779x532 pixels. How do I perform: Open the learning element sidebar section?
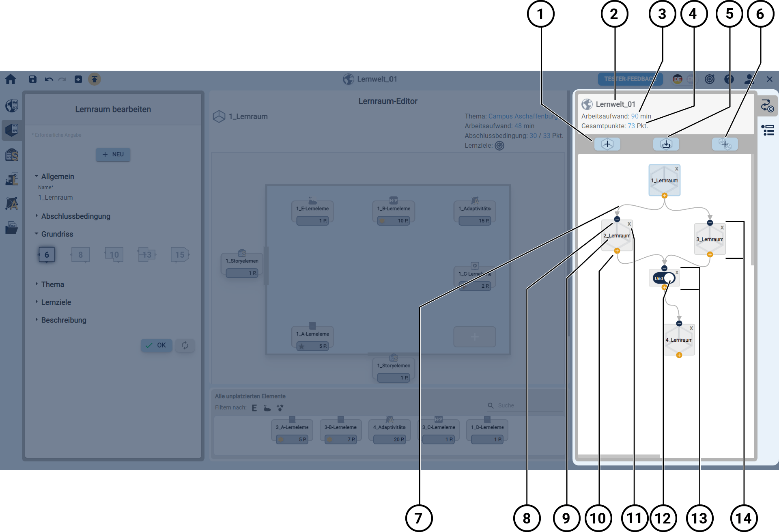click(12, 179)
